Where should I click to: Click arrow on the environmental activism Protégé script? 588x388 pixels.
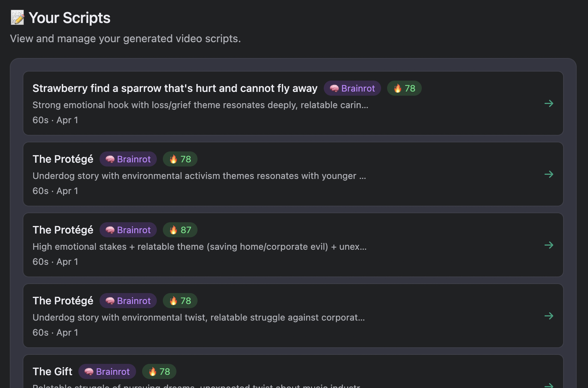[x=549, y=174]
